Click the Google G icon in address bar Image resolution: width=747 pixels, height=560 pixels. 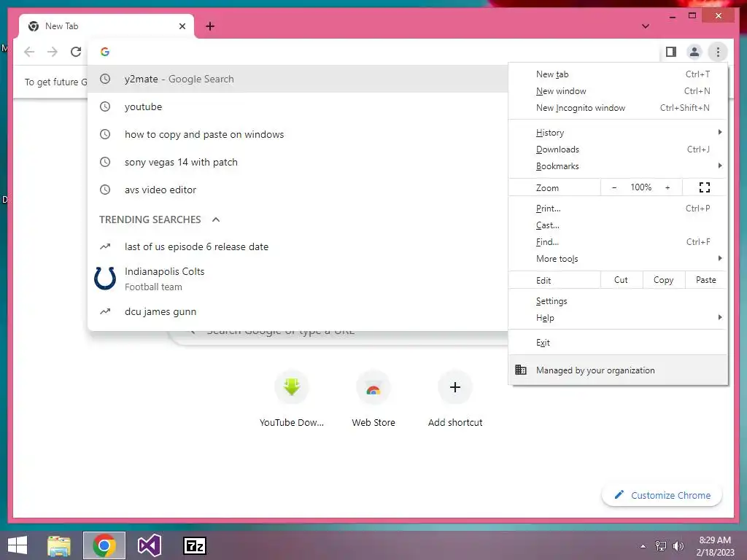(x=105, y=52)
